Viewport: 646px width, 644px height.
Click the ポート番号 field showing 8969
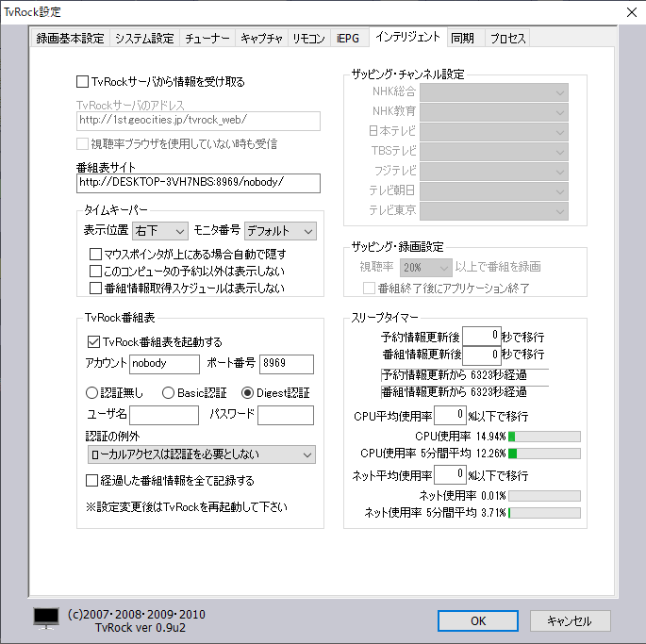(287, 364)
